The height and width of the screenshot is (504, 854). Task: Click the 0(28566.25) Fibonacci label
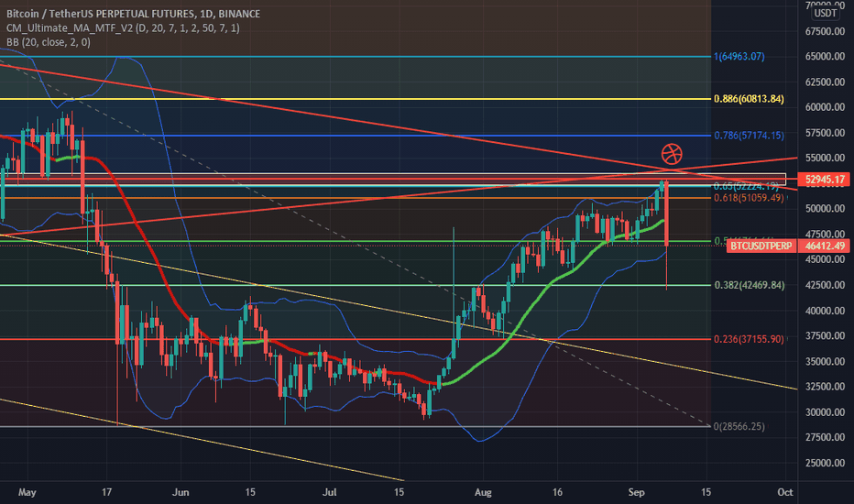(x=739, y=426)
